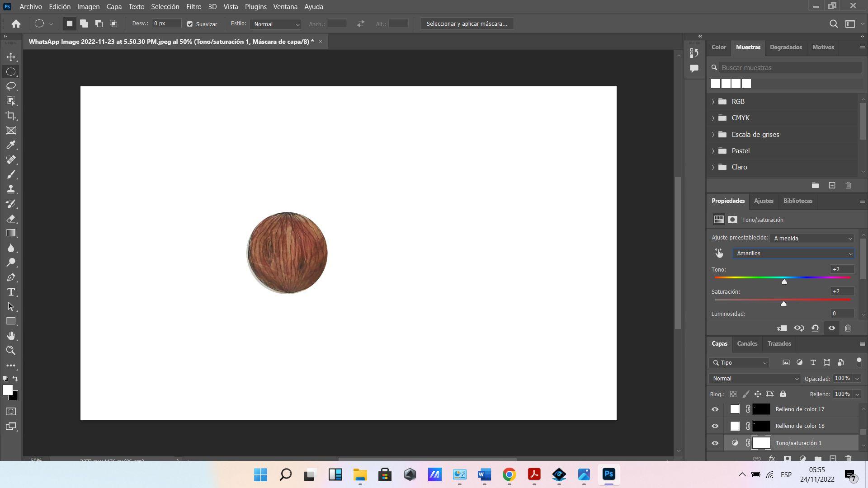Screen dimensions: 868x488
Task: Switch to the Canales tab
Action: (x=747, y=344)
